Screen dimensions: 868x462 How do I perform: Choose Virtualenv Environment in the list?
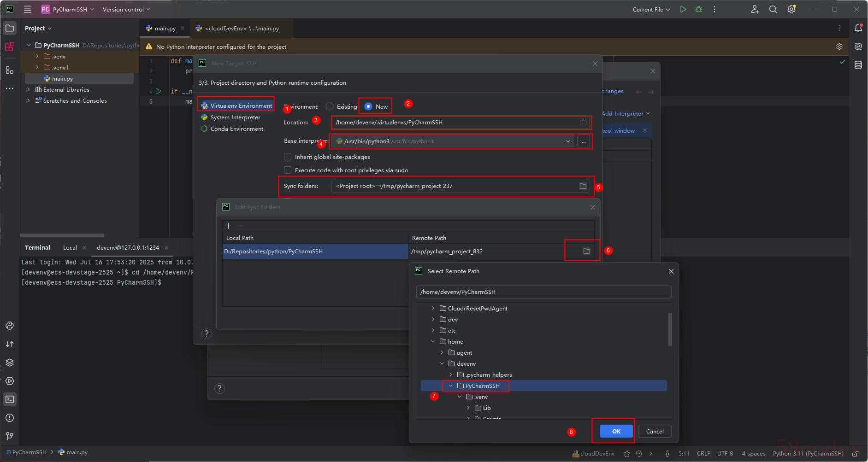(236, 105)
